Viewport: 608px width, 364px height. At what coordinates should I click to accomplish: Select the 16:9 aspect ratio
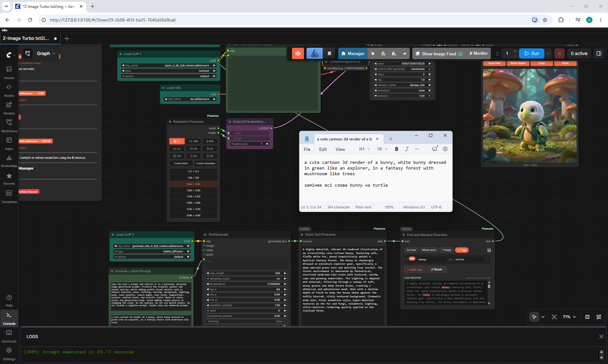[x=193, y=141]
